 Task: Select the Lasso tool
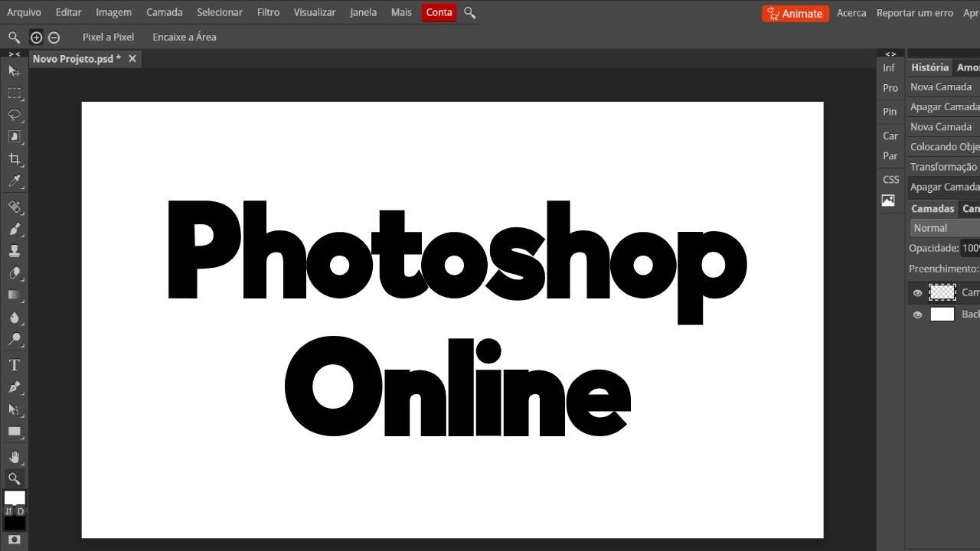coord(14,115)
